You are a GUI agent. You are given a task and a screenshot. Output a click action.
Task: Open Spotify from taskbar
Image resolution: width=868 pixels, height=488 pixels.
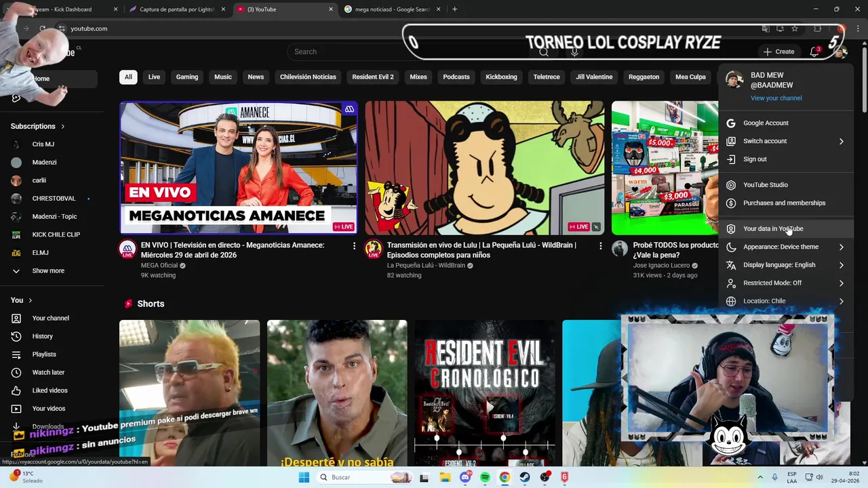pyautogui.click(x=485, y=477)
